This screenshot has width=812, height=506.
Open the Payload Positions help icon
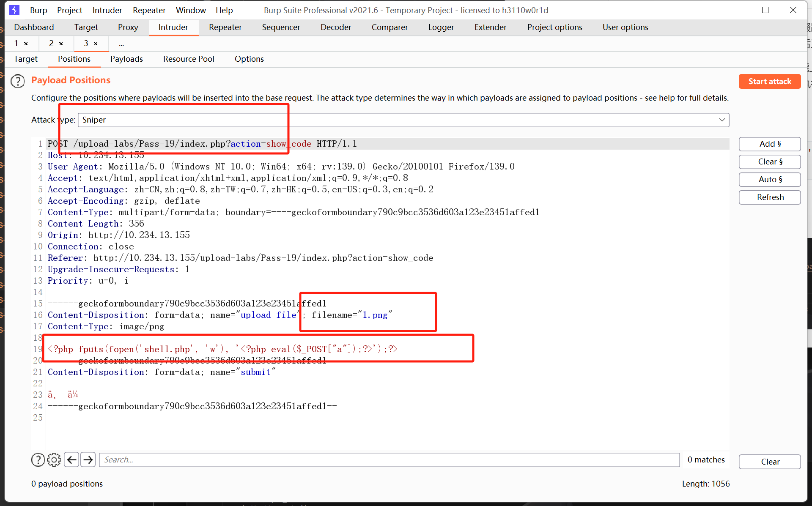(18, 81)
